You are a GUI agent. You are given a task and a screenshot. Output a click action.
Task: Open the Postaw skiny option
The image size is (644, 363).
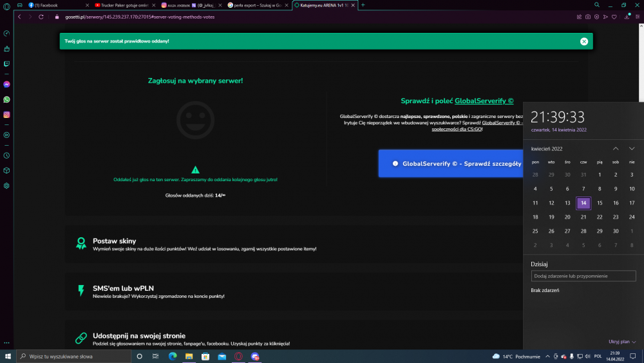click(294, 244)
